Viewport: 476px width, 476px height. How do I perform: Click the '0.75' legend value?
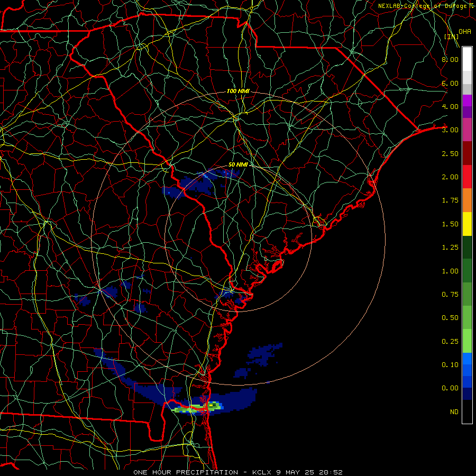[x=450, y=295]
